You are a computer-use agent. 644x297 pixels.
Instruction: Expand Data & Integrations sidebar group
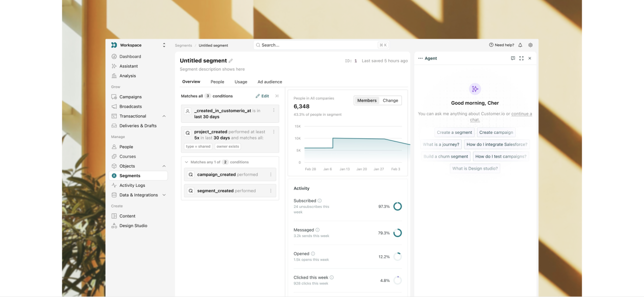(164, 195)
